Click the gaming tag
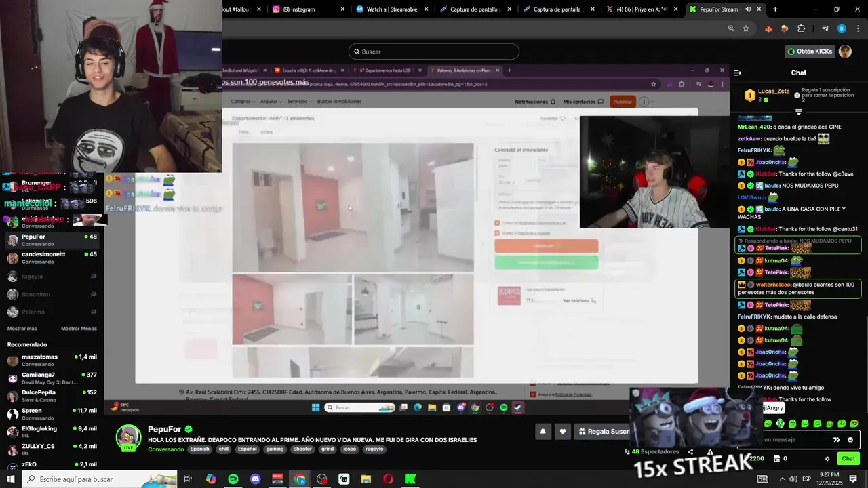868x488 pixels. click(x=275, y=449)
